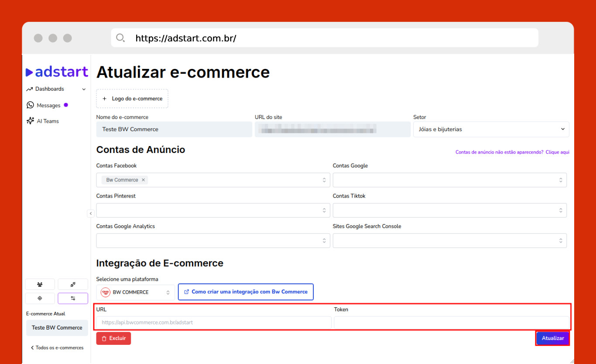Screen dimensions: 596x364
Task: Open the Contas Google dropdown
Action: 450,180
